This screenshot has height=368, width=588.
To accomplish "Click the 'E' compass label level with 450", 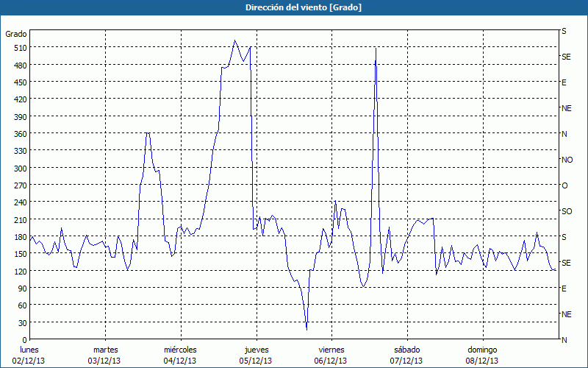I will click(564, 82).
